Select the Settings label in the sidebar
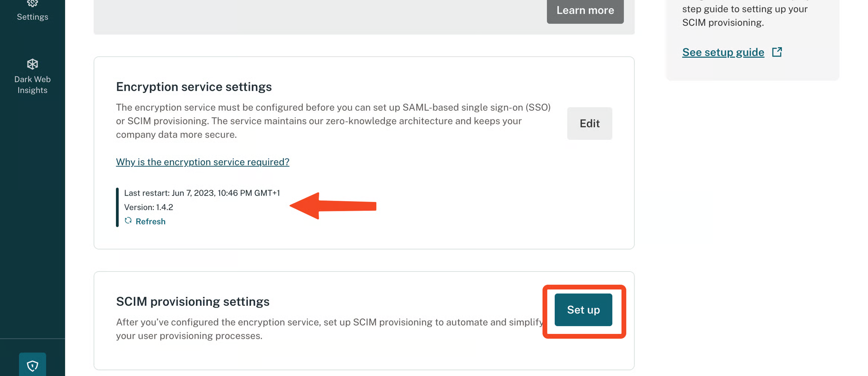Image resolution: width=868 pixels, height=376 pixels. pos(32,17)
